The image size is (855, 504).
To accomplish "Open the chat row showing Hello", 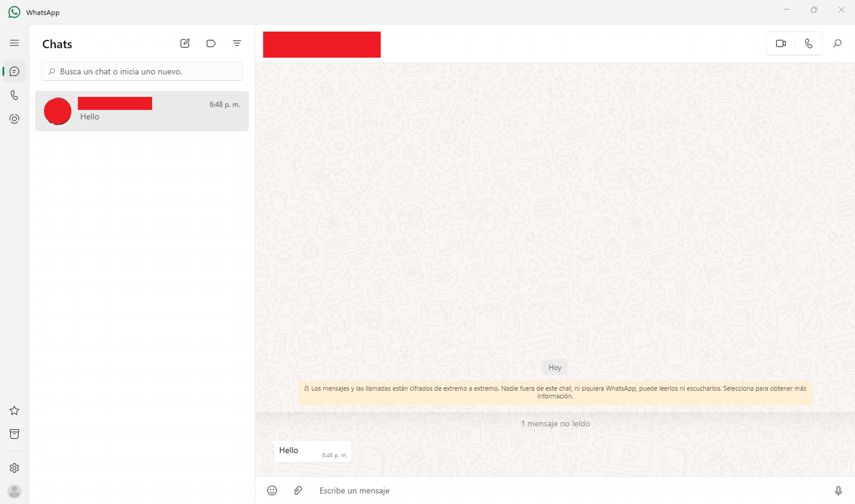I will pos(142,111).
